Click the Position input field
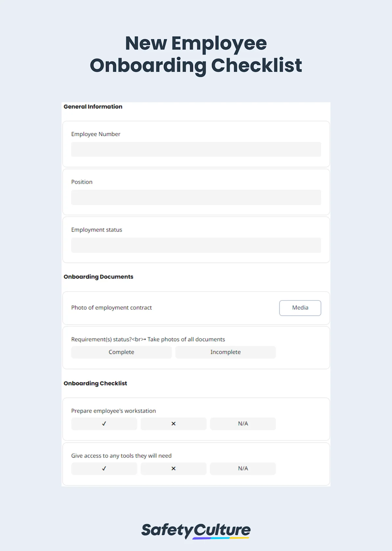 [x=196, y=197]
